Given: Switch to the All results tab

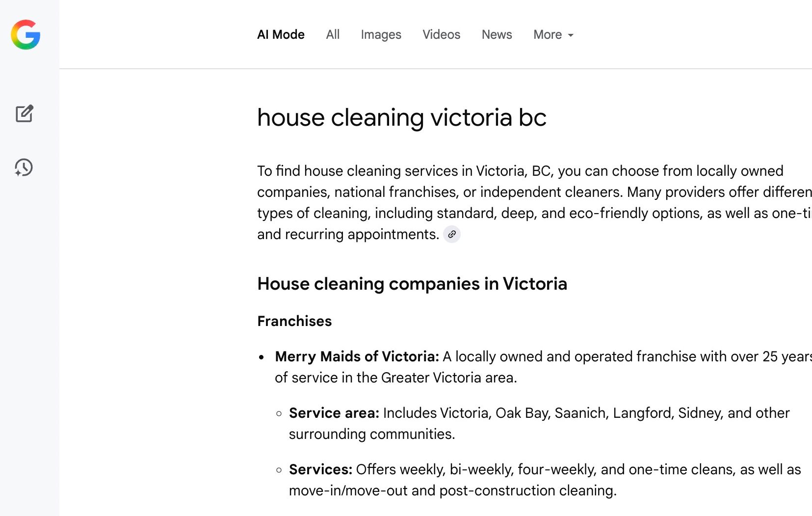Looking at the screenshot, I should [333, 34].
